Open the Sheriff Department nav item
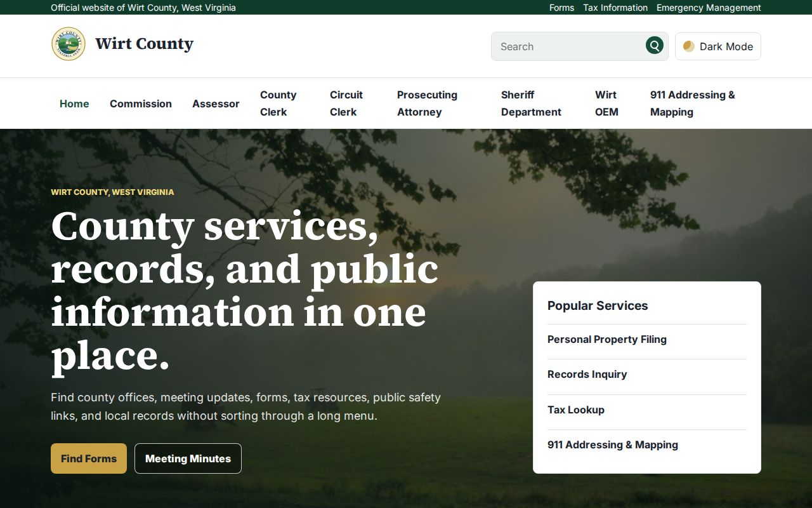 531,104
